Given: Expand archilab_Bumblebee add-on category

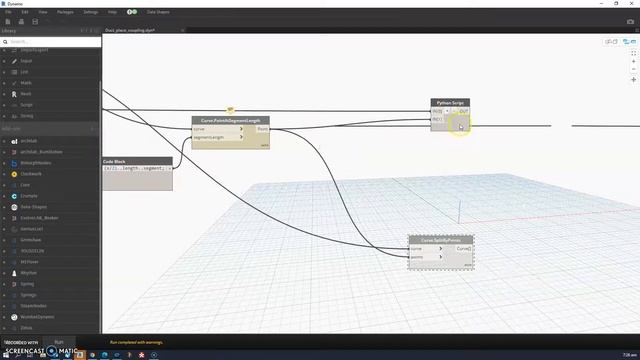Looking at the screenshot, I should [x=4, y=152].
